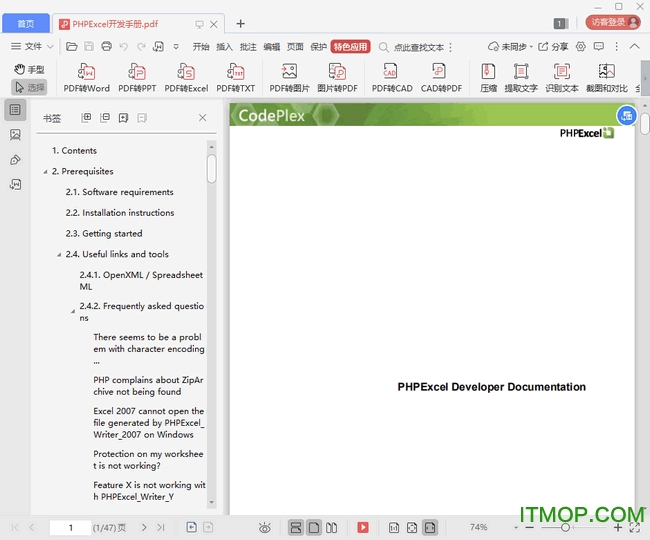
Task: Jump to 2.3. Getting started bookmark
Action: [112, 234]
